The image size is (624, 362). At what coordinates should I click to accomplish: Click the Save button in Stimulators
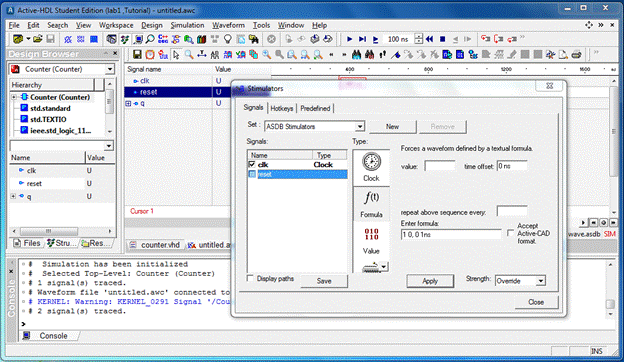click(324, 281)
